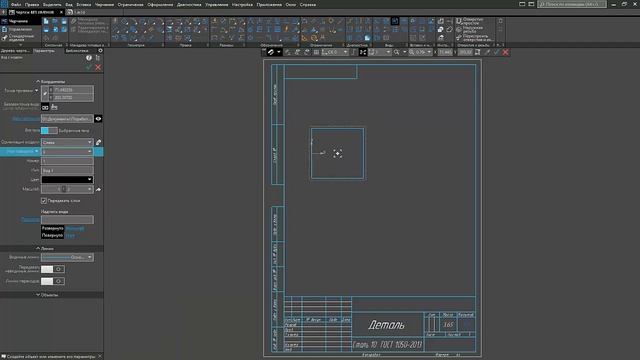
Task: Click the new document icon in Системная group
Action: (x=46, y=21)
